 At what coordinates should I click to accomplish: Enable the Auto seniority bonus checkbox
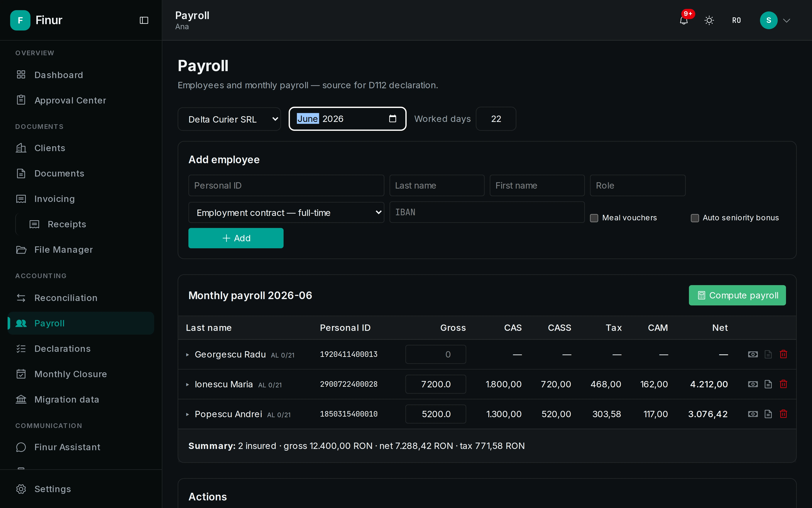click(x=695, y=218)
